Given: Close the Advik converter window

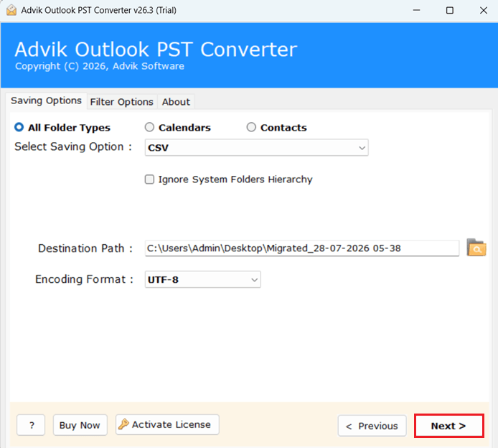Looking at the screenshot, I should [483, 10].
